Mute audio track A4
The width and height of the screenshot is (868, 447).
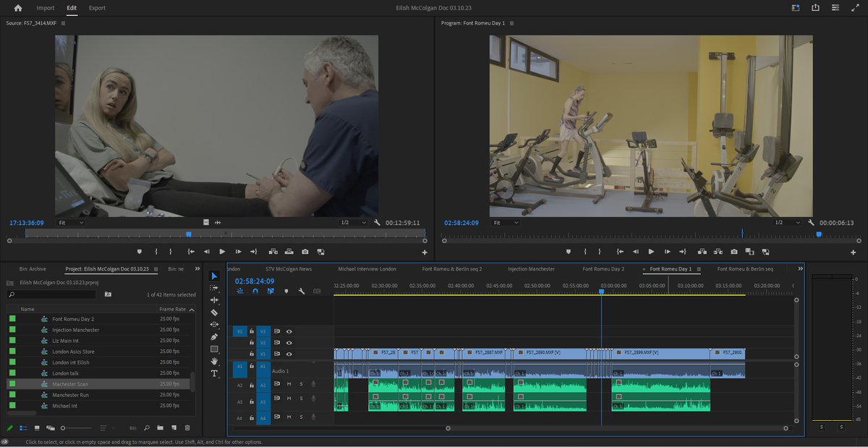(289, 418)
